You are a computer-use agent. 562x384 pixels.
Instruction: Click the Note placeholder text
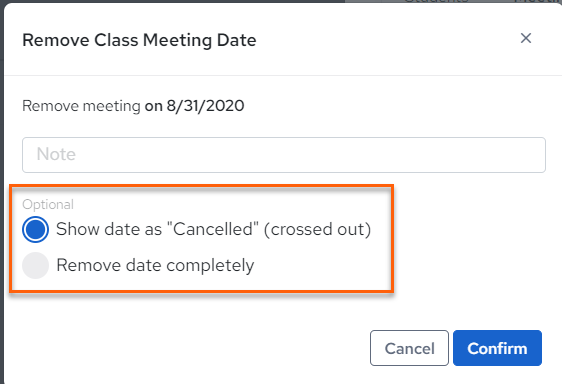[x=56, y=154]
